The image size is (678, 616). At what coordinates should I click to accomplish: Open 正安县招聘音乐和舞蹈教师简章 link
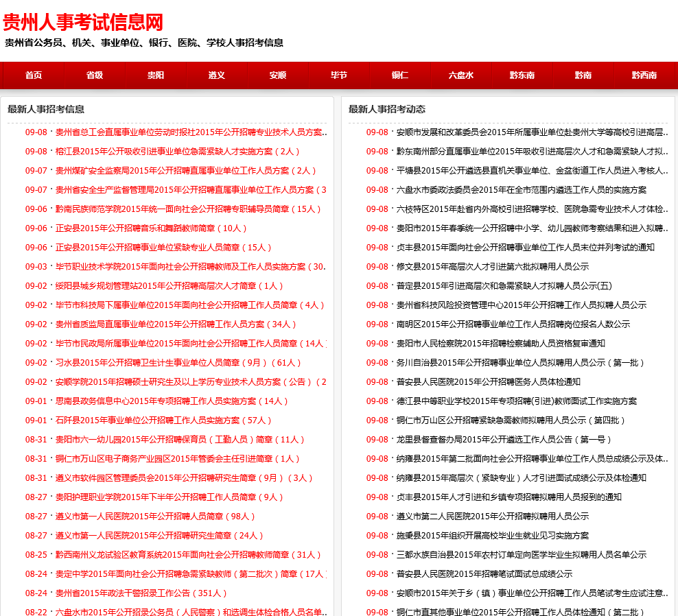(x=151, y=228)
